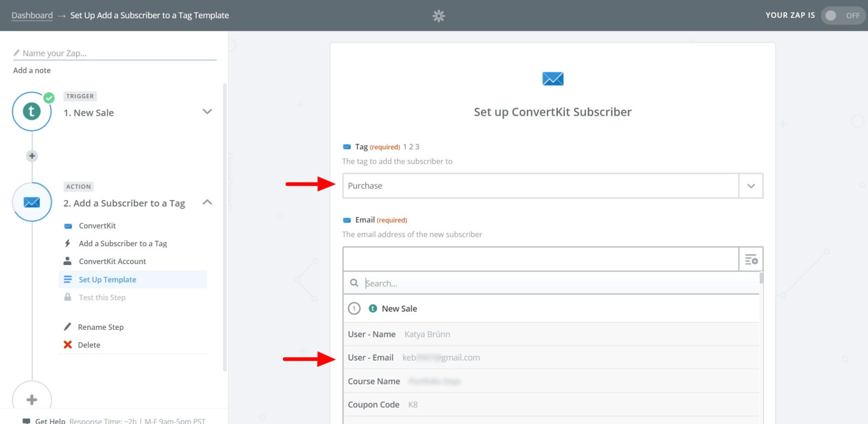Select the New Sale trigger app icon
The width and height of the screenshot is (868, 424).
click(32, 111)
